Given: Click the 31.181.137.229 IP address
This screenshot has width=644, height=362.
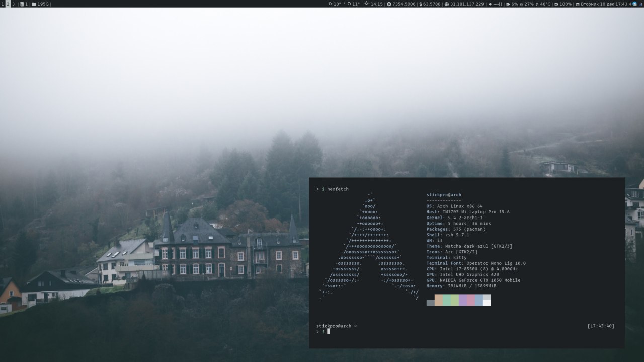Looking at the screenshot, I should (x=467, y=4).
